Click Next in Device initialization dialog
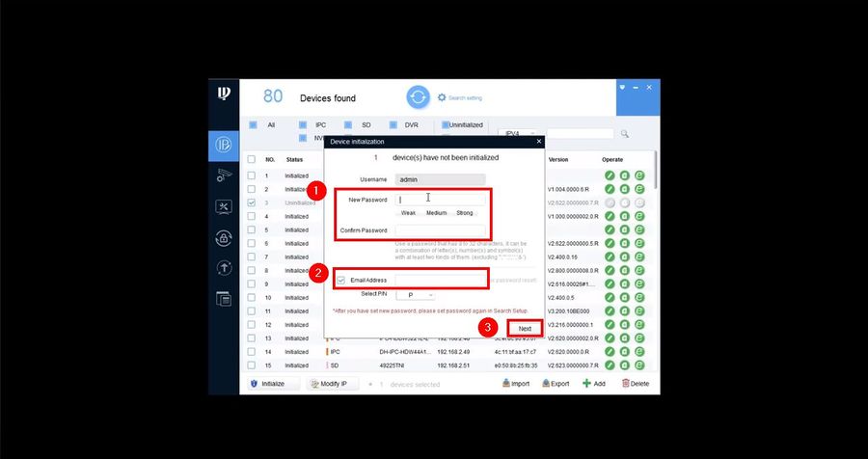 (525, 328)
